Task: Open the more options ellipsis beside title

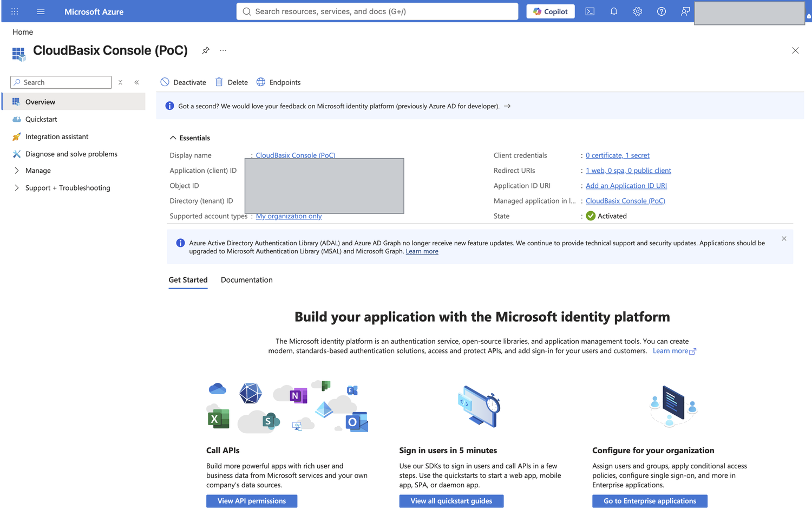Action: [223, 50]
